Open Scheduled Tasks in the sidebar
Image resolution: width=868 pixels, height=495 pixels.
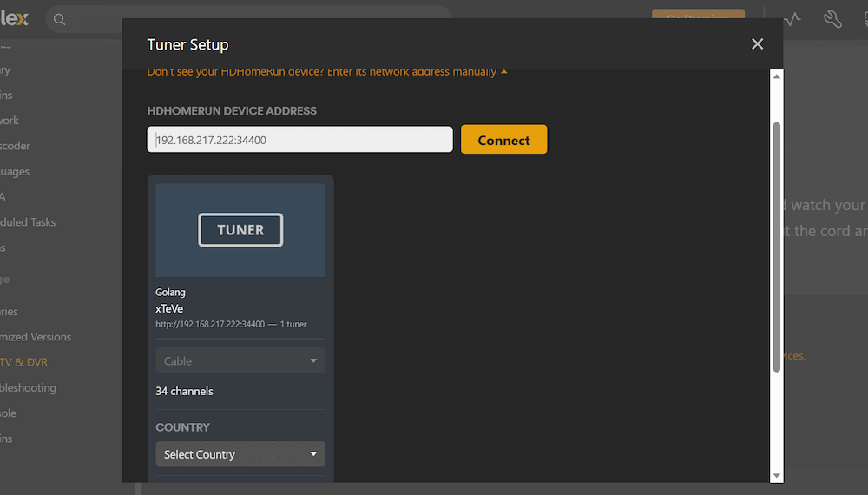tap(28, 222)
